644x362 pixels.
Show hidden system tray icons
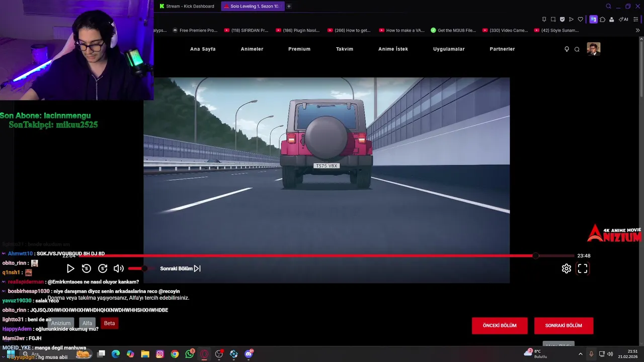coord(580,354)
